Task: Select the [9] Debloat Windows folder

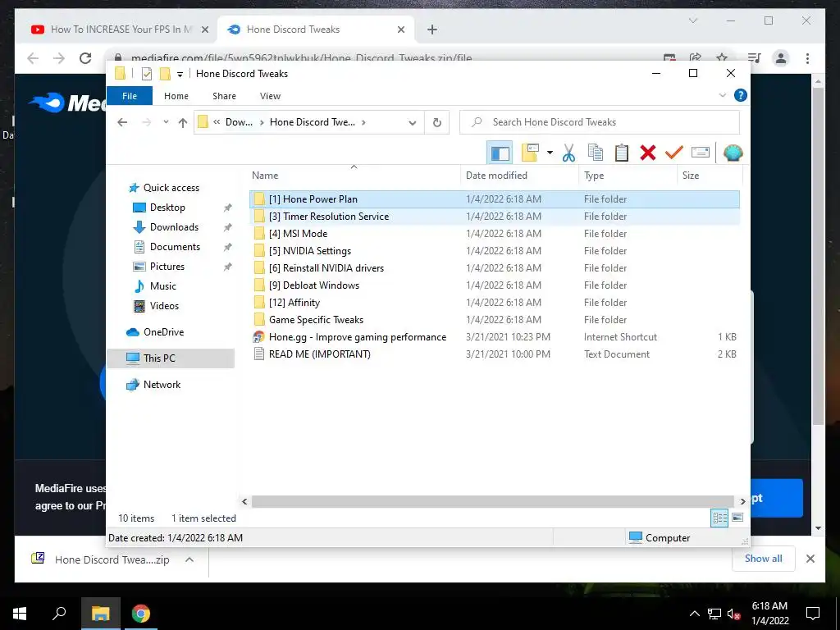Action: coord(495,285)
